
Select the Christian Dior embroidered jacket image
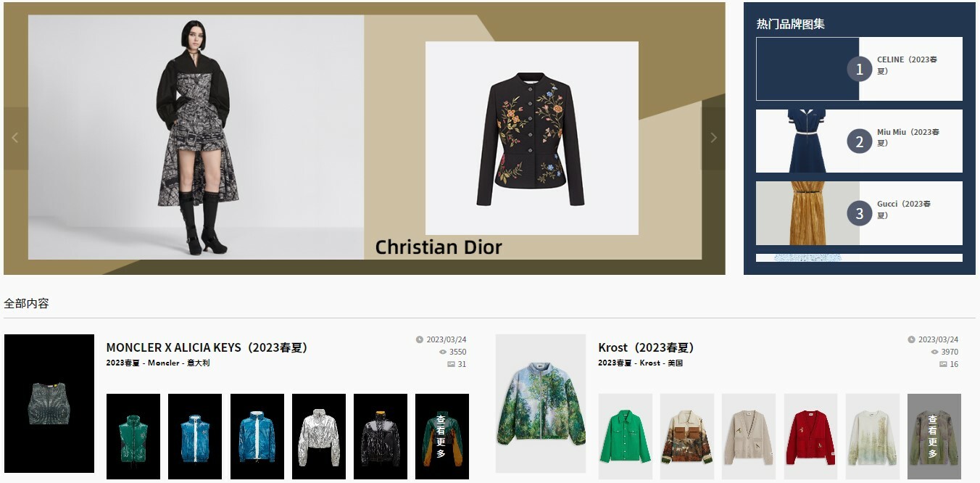coord(531,138)
